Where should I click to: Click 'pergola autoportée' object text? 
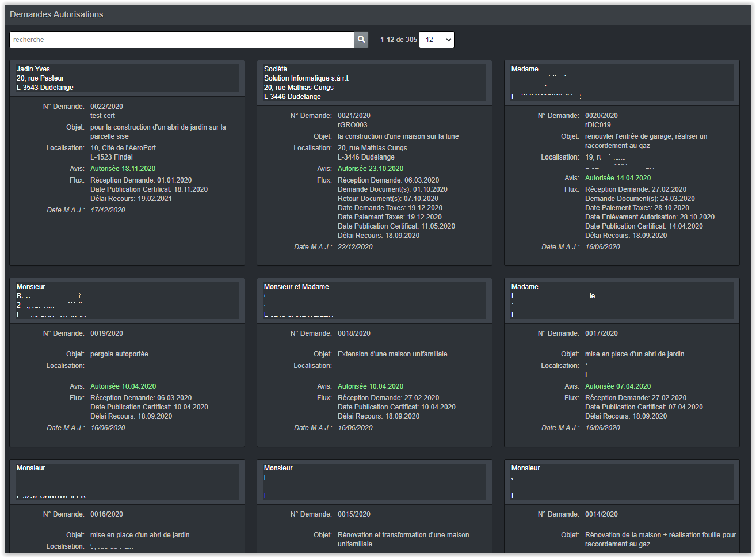click(119, 354)
